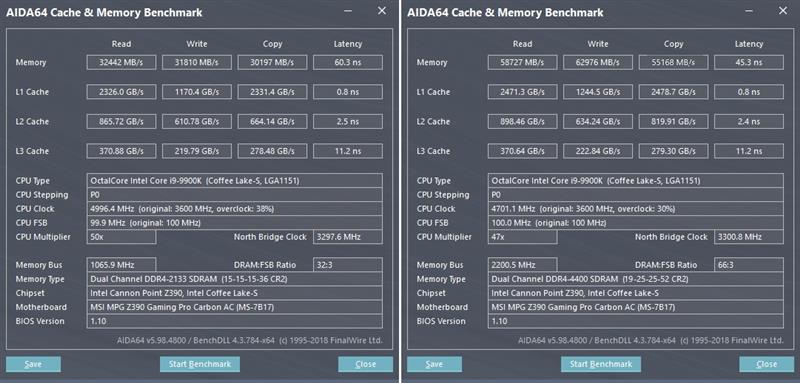Select DRAM:FSB Ratio field 66:3
The width and height of the screenshot is (800, 383).
(x=748, y=265)
